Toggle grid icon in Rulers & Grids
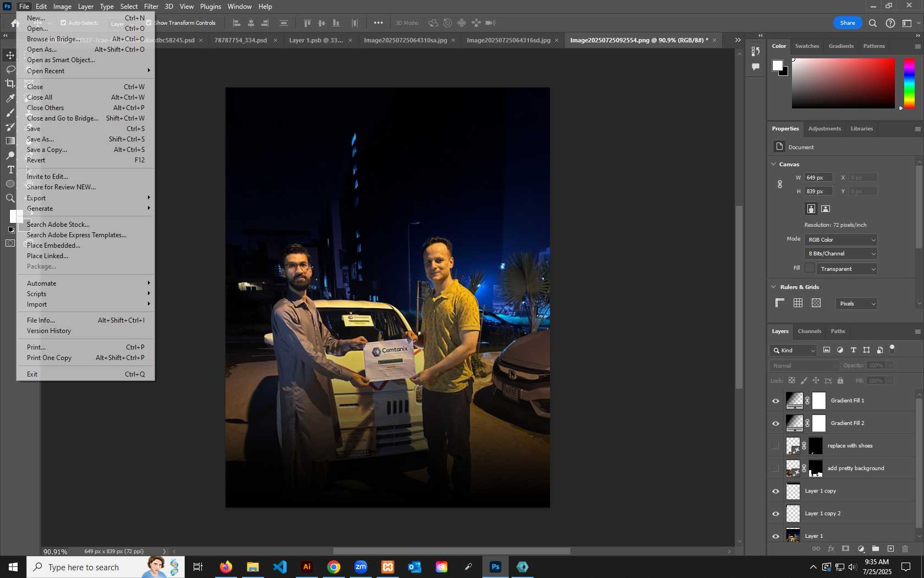 (x=798, y=303)
